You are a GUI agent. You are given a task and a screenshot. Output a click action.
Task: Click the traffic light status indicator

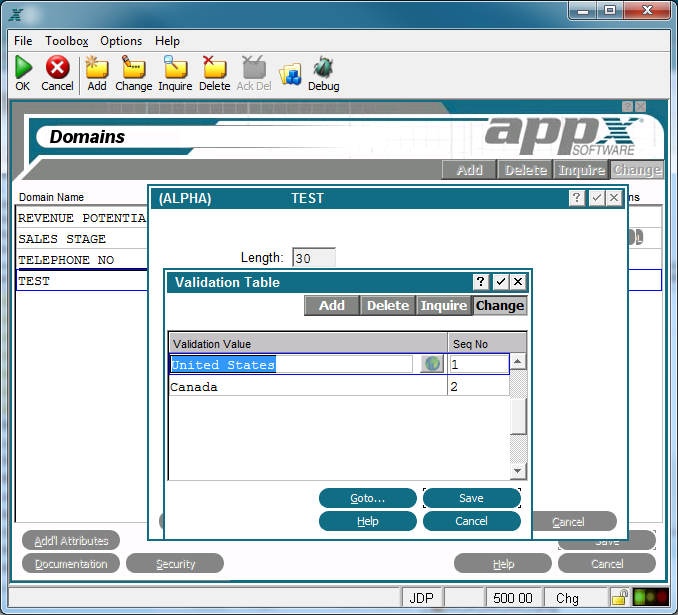point(650,597)
